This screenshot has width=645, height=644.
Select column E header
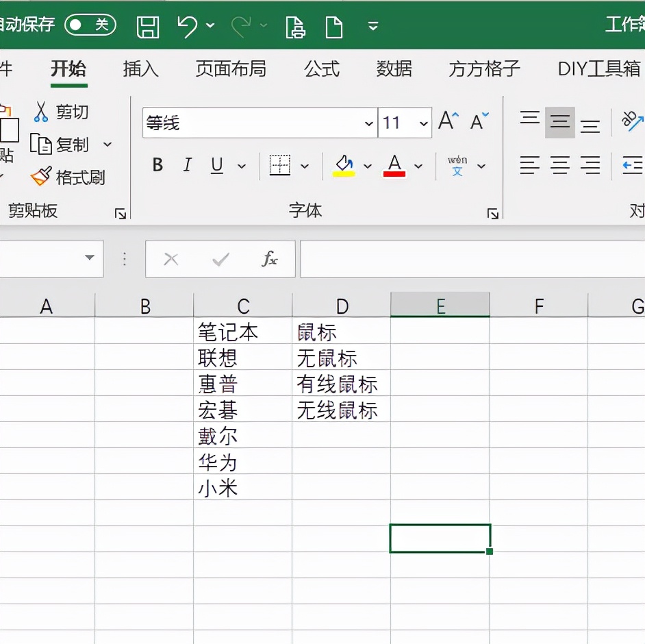tap(440, 306)
